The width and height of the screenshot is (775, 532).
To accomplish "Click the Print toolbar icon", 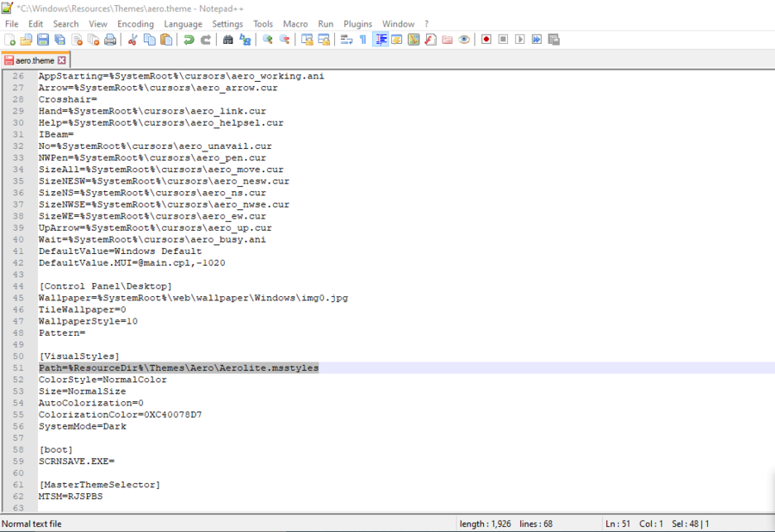I will [x=109, y=40].
